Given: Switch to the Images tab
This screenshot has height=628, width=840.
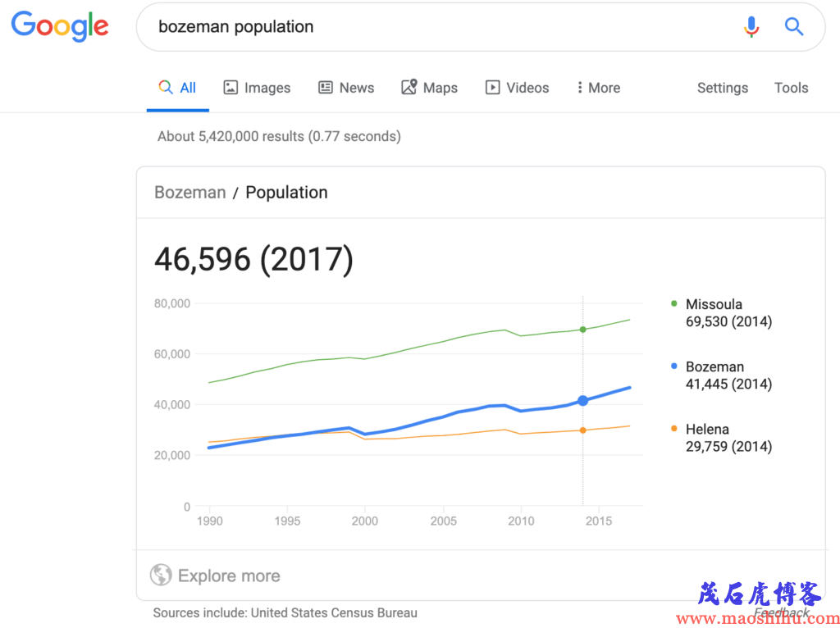Looking at the screenshot, I should pos(257,88).
